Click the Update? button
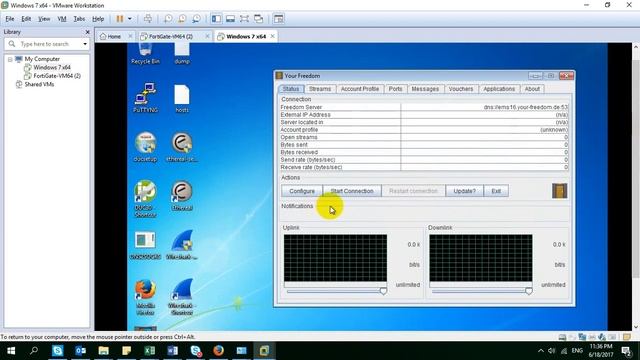The image size is (640, 360). [464, 191]
